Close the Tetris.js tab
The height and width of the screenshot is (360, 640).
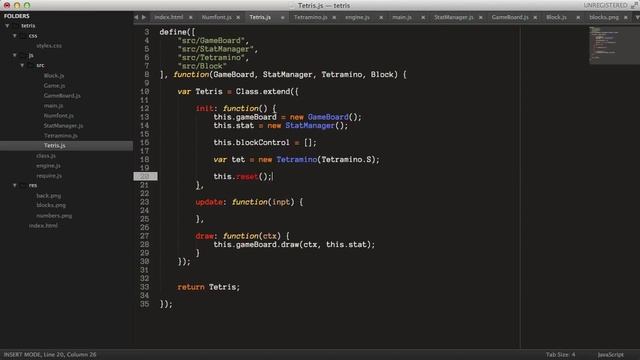pos(282,18)
